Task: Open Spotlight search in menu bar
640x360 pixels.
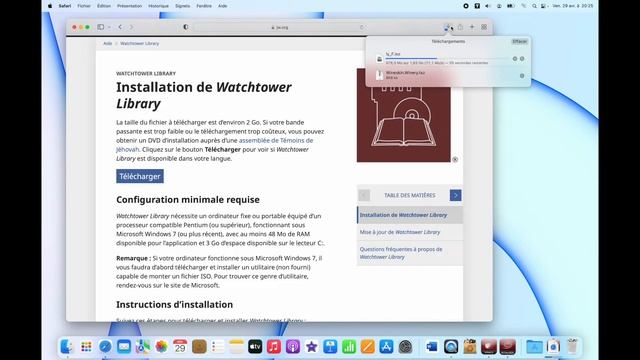Action: click(534, 6)
